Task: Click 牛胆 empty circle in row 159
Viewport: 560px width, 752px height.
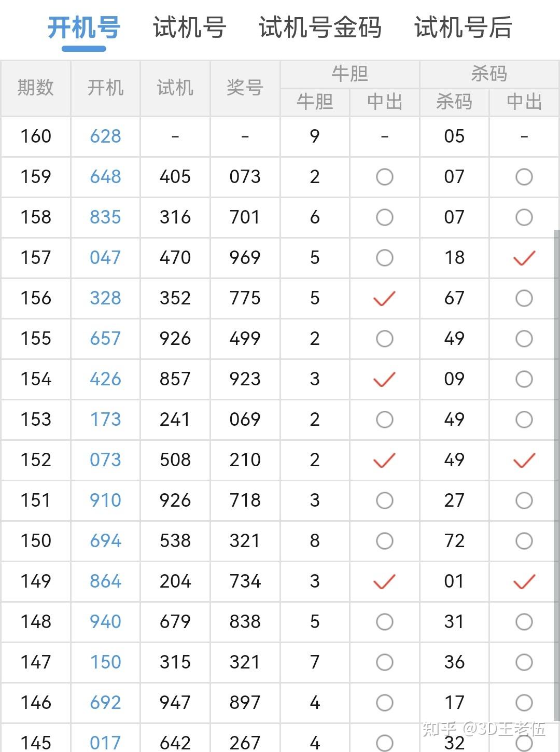Action: pos(384,177)
